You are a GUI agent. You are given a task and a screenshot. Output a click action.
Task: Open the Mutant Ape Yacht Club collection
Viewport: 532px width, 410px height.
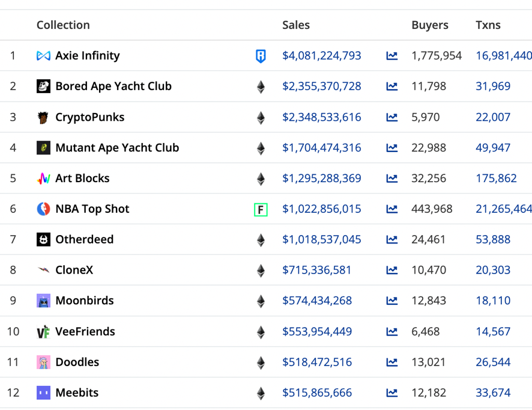[117, 148]
